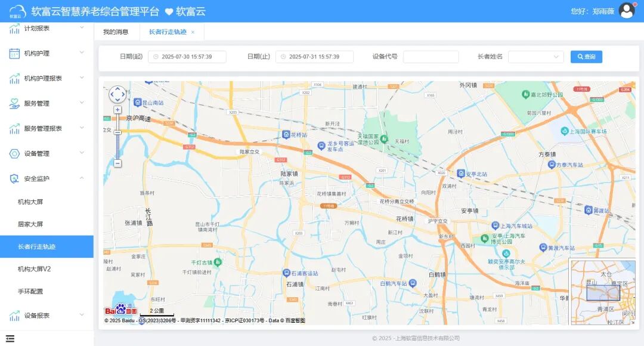Zoom in with the map plus icon
This screenshot has width=644, height=346.
(117, 110)
